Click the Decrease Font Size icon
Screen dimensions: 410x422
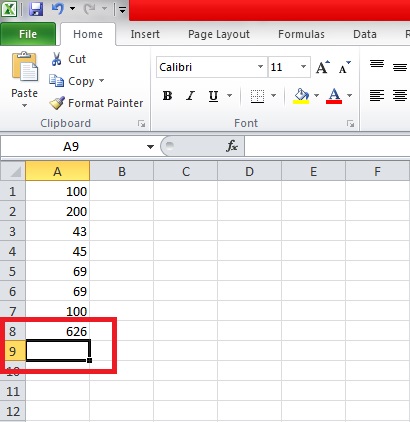[x=344, y=67]
